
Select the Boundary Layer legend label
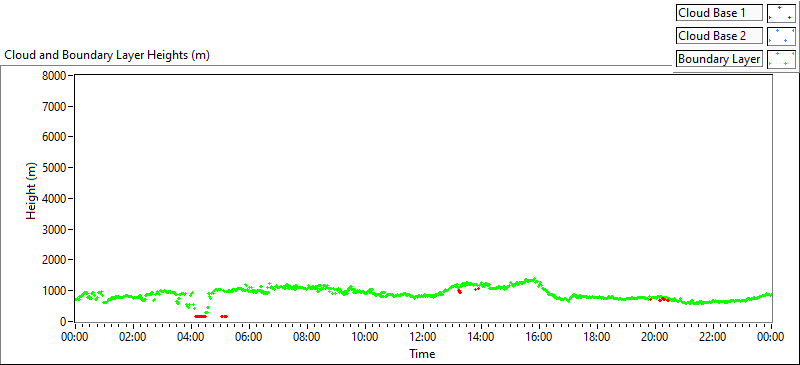[x=719, y=59]
